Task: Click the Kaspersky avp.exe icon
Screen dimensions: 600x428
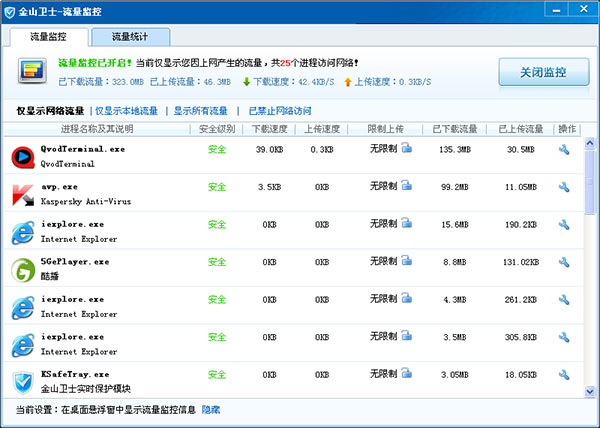Action: 23,195
